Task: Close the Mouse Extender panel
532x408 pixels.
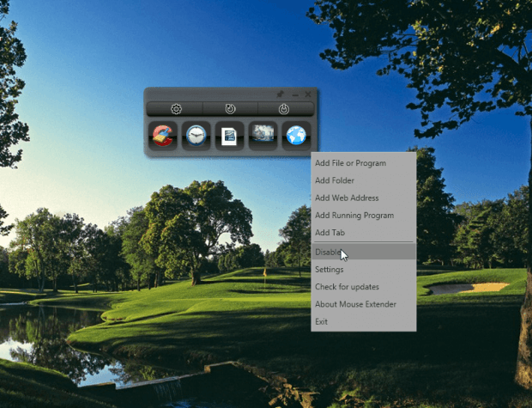Action: click(308, 94)
